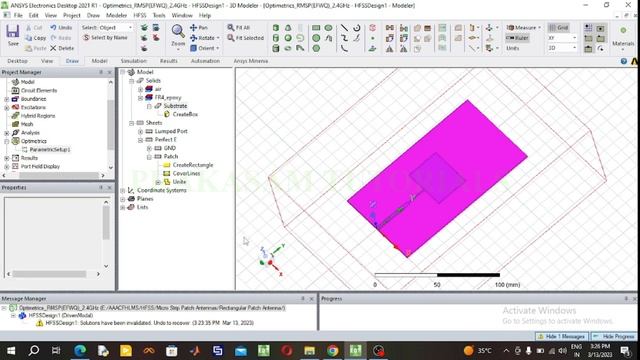Click the Undo button
640x360 pixels.
[61, 27]
